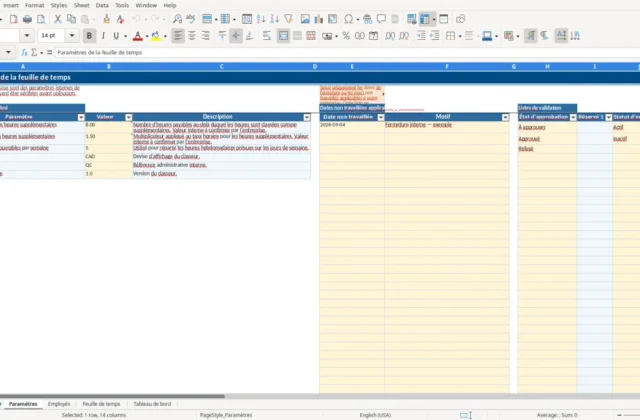640x420 pixels.
Task: Open the font size dropdown
Action: (x=72, y=36)
